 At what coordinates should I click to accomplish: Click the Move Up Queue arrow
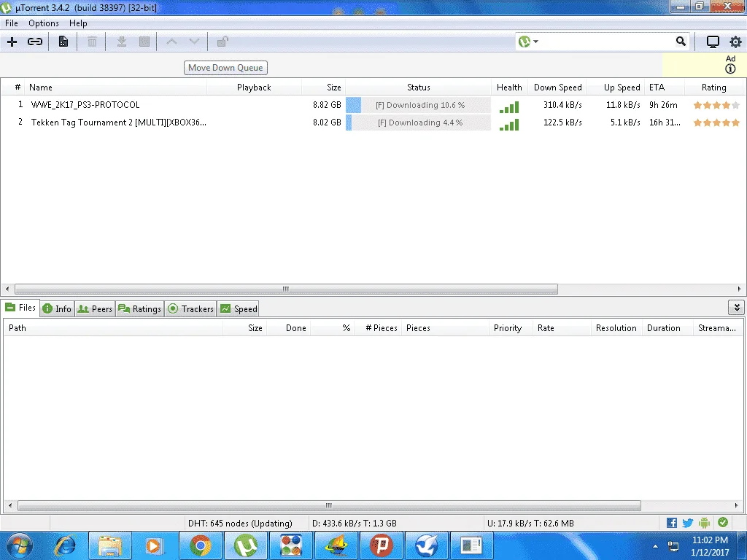click(x=171, y=42)
